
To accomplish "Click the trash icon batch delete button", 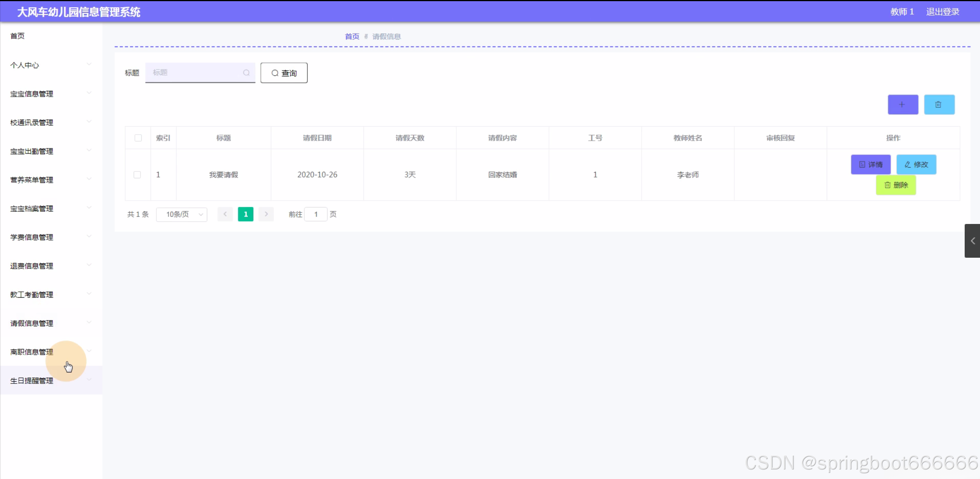I will (x=939, y=104).
